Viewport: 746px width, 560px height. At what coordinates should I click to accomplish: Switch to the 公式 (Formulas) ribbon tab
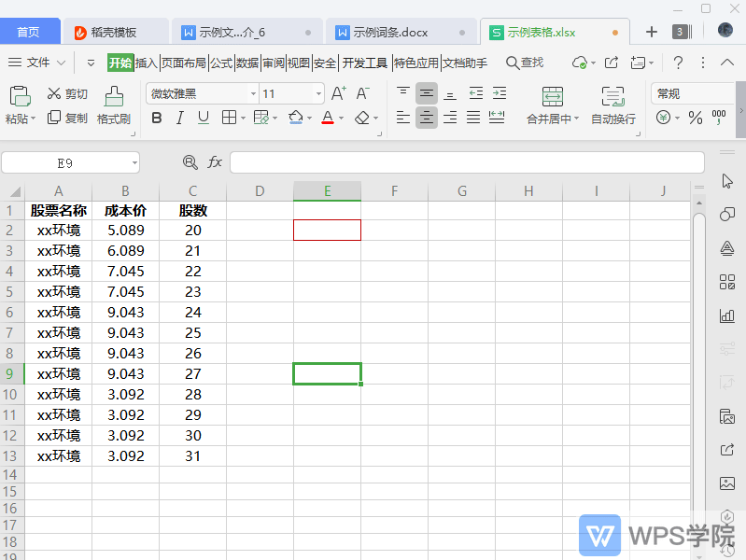tap(221, 63)
